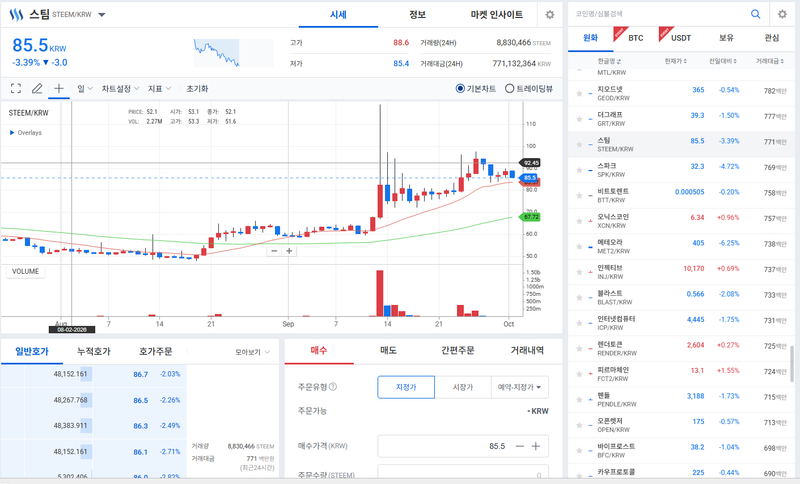Screen dimensions: 800x484
Task: Switch to BTC market tab
Action: pyautogui.click(x=636, y=38)
